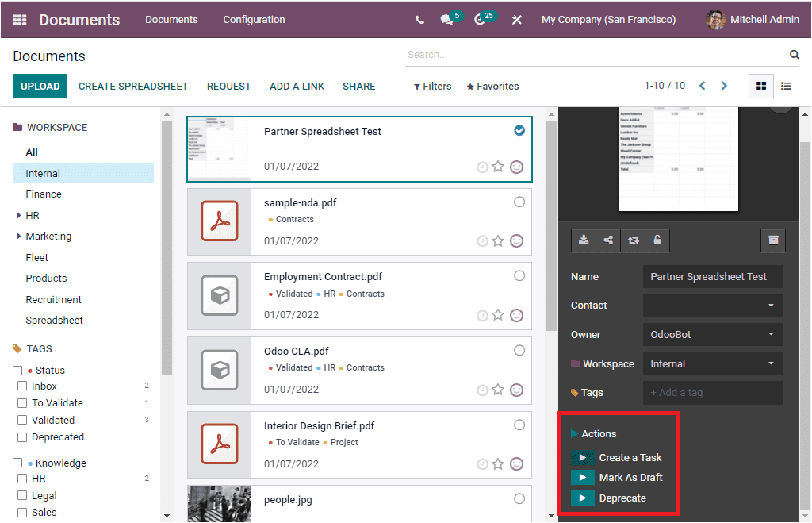
Task: Click the activity clock on Employment Contract.pdf
Action: pyautogui.click(x=482, y=316)
